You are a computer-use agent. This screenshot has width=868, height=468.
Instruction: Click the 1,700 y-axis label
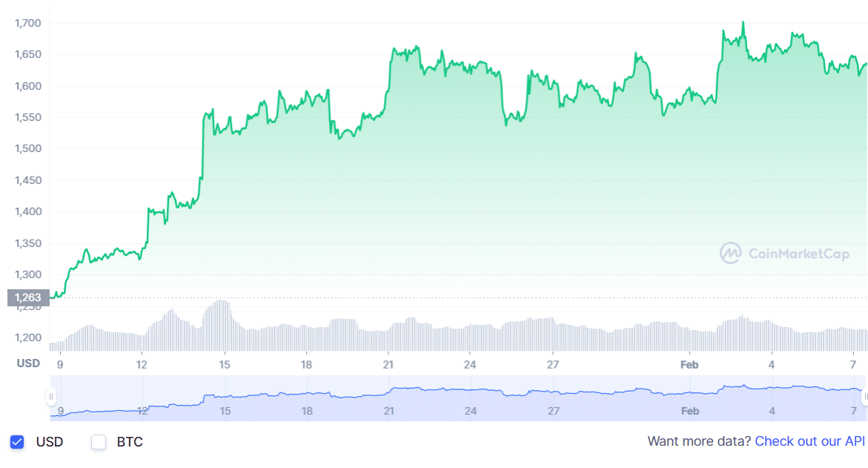27,24
